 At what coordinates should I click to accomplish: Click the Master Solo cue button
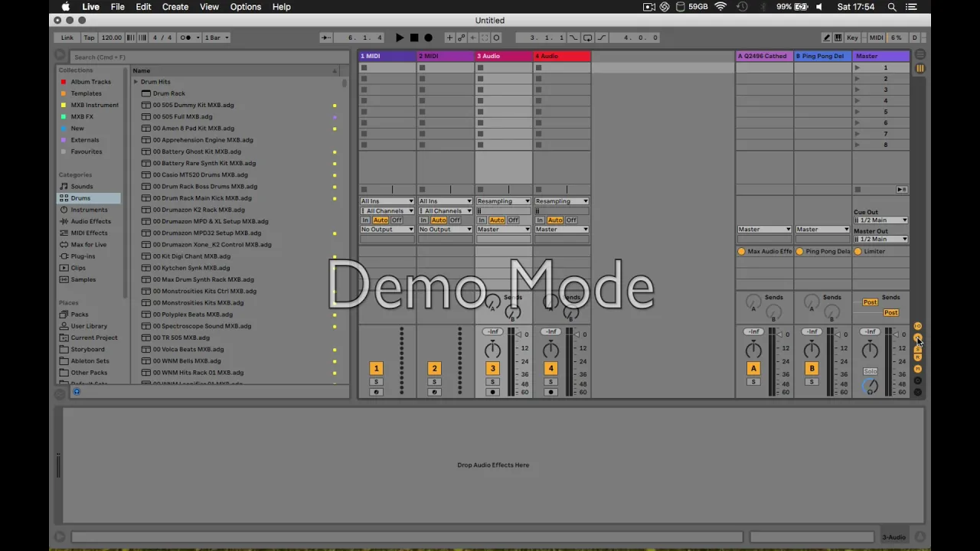coord(870,371)
